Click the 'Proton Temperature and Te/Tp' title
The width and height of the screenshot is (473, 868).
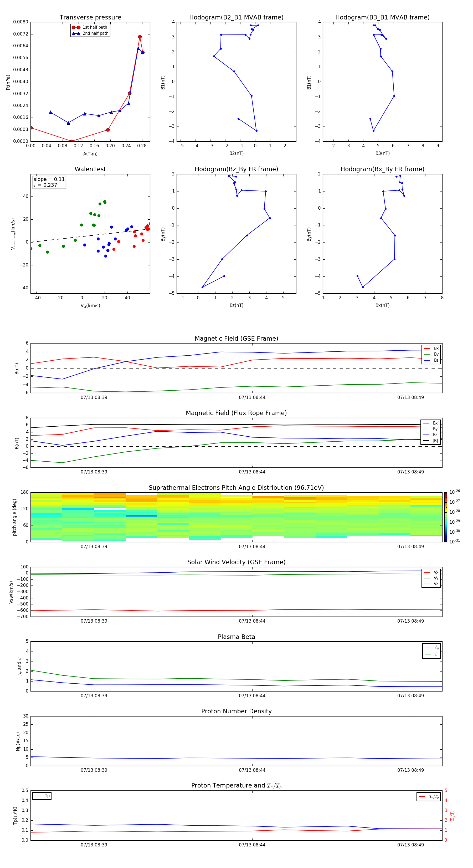tap(236, 785)
